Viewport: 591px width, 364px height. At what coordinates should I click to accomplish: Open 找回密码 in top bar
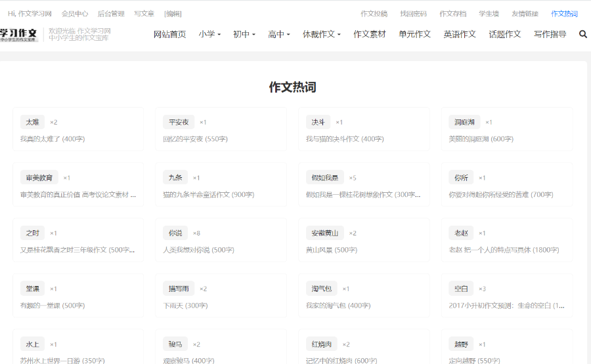[413, 14]
